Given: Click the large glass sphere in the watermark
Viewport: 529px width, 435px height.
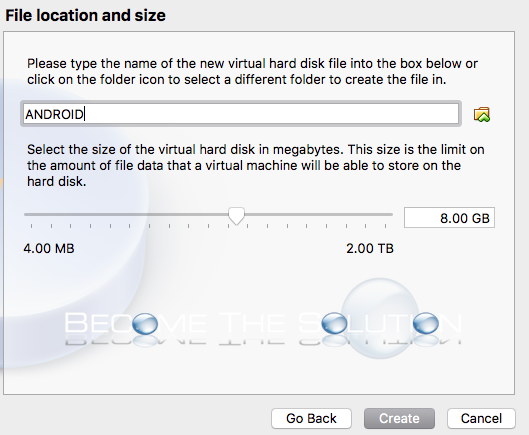Looking at the screenshot, I should point(380,318).
